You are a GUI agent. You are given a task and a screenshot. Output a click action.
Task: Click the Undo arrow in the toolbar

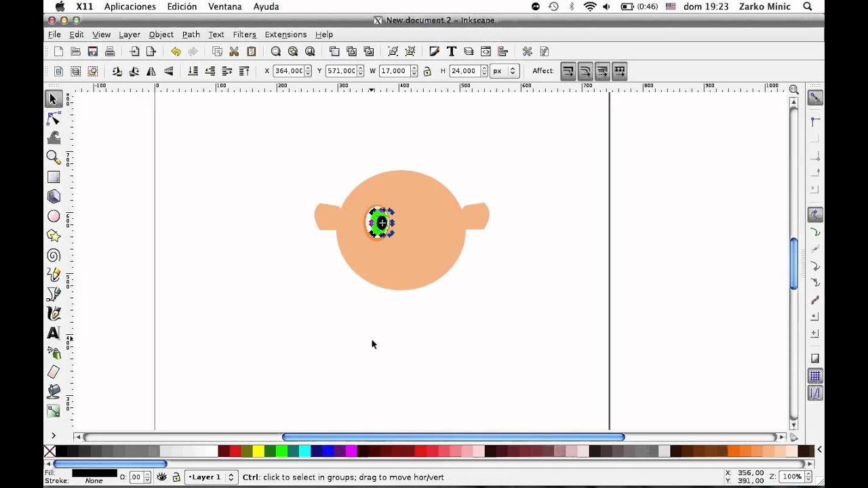tap(176, 52)
